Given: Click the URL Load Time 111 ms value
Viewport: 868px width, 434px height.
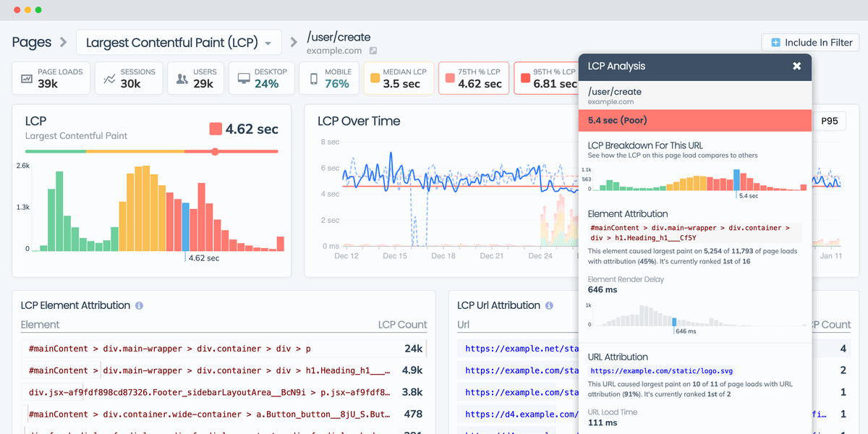Looking at the screenshot, I should pos(603,422).
